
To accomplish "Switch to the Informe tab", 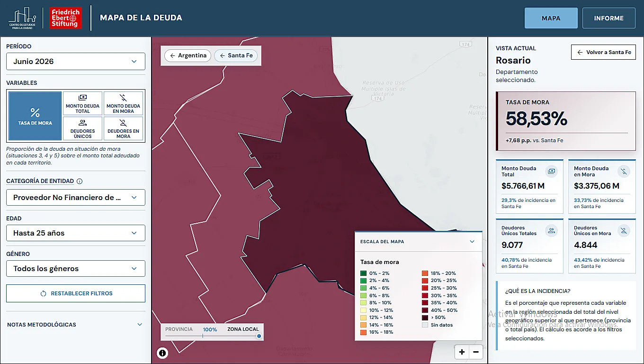I will [x=609, y=18].
